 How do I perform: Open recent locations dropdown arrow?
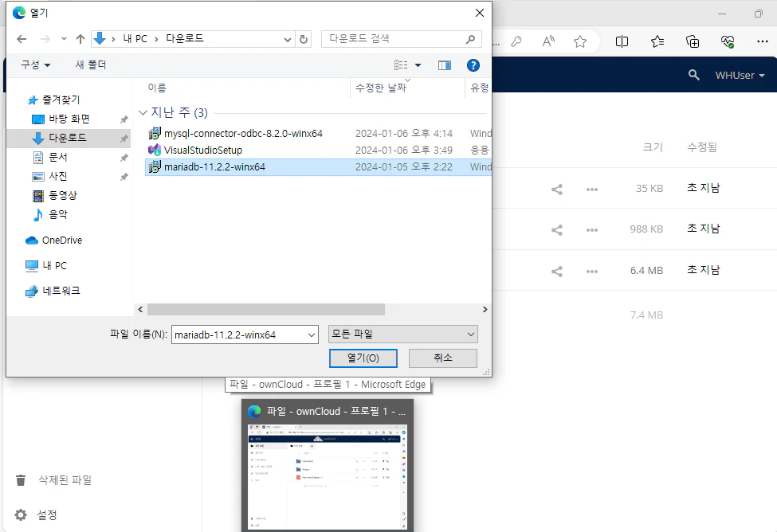(x=64, y=39)
